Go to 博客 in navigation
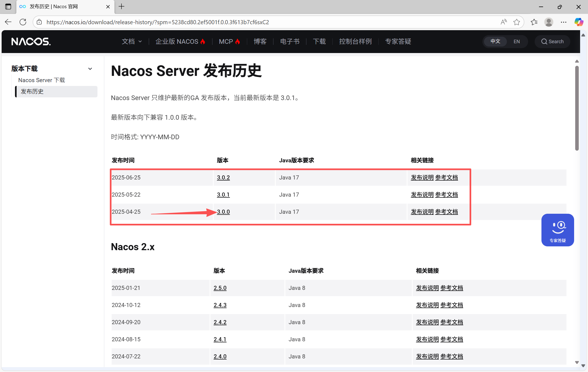 (260, 42)
